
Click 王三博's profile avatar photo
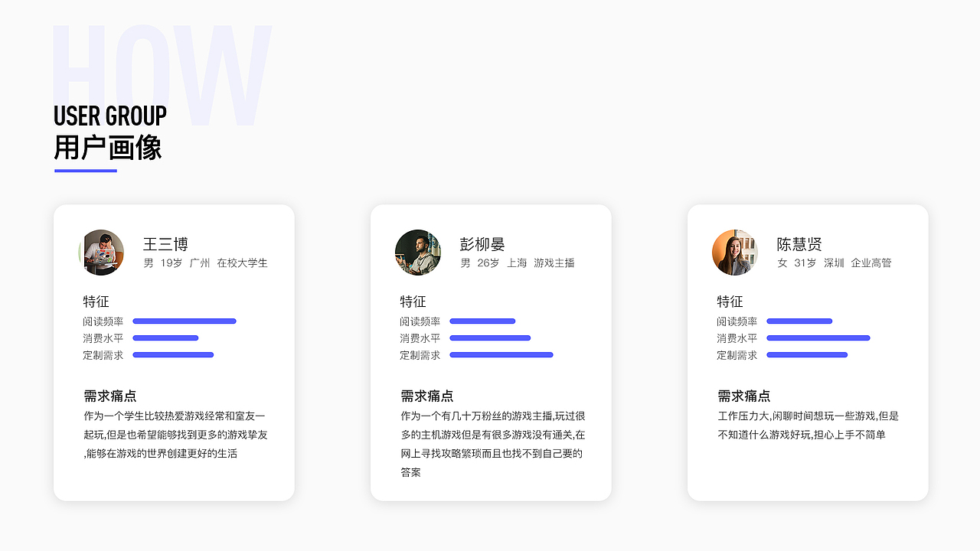click(x=102, y=253)
